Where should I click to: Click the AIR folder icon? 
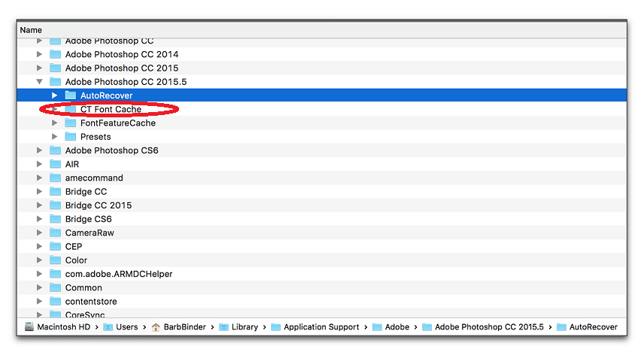click(x=55, y=164)
